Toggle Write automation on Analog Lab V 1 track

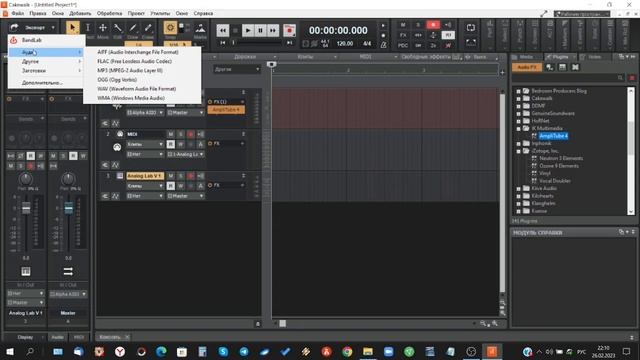[180, 186]
